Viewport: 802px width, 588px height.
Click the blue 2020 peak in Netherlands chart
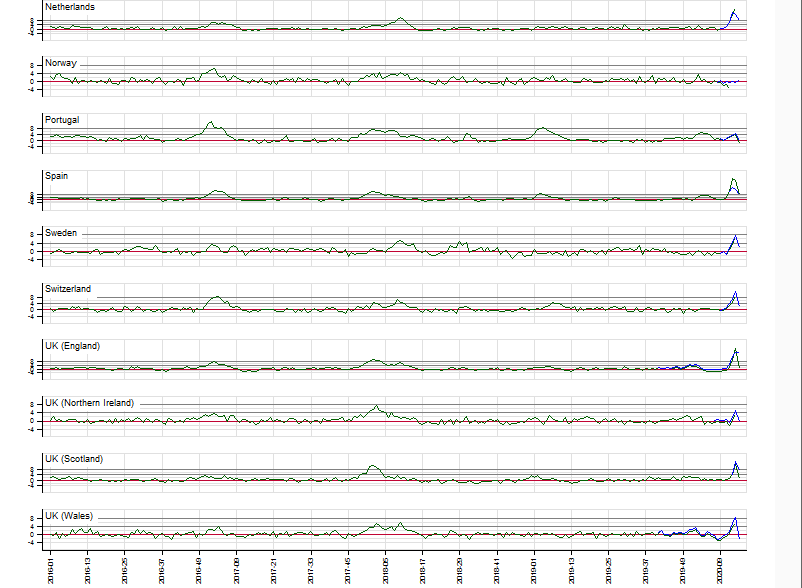point(733,12)
